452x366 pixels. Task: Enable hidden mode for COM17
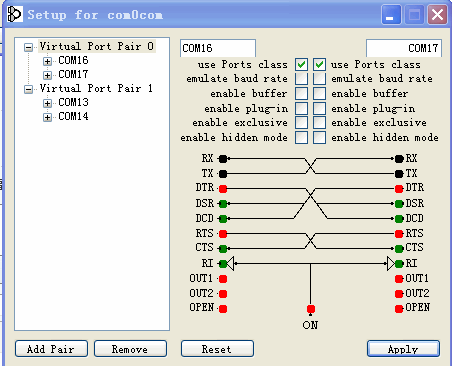coord(319,138)
